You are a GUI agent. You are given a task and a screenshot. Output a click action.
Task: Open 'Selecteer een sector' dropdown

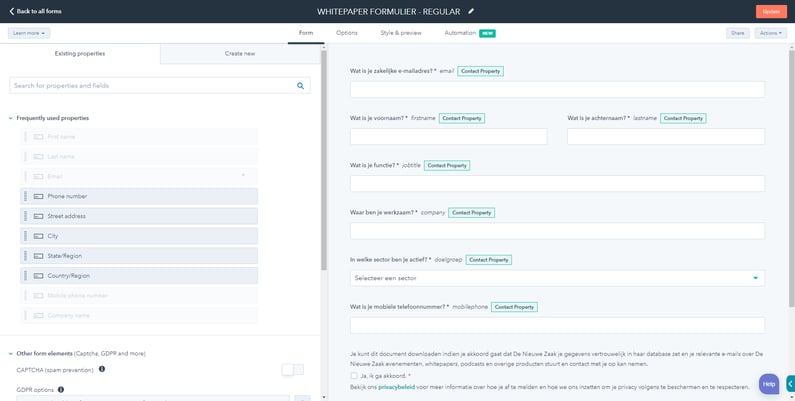pos(557,278)
